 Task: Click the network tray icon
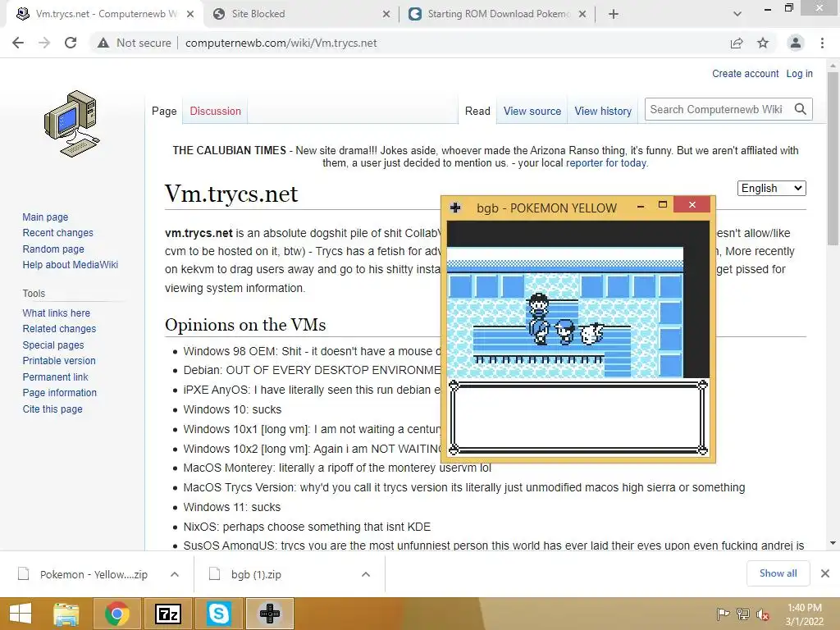743,614
